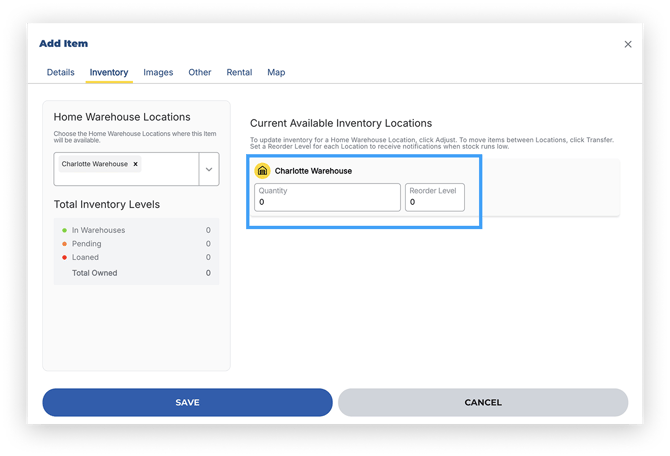The height and width of the screenshot is (456, 670).
Task: Click the yellow warehouse icon
Action: point(263,171)
